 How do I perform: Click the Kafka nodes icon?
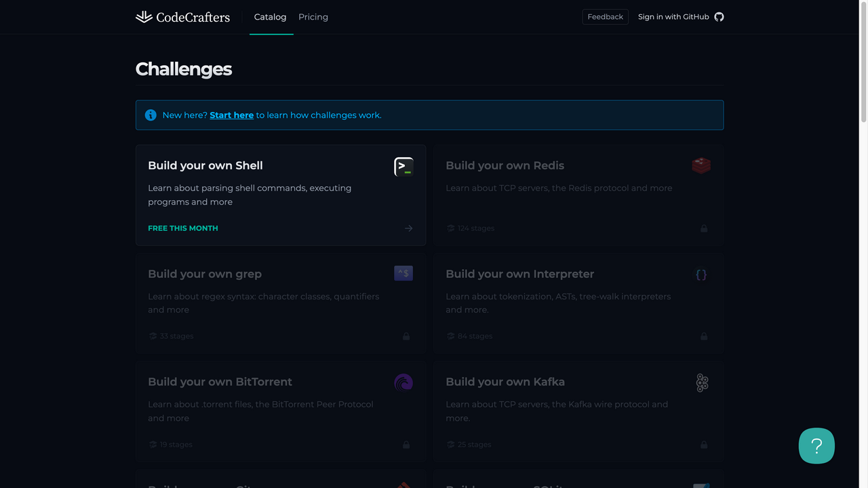pos(702,382)
